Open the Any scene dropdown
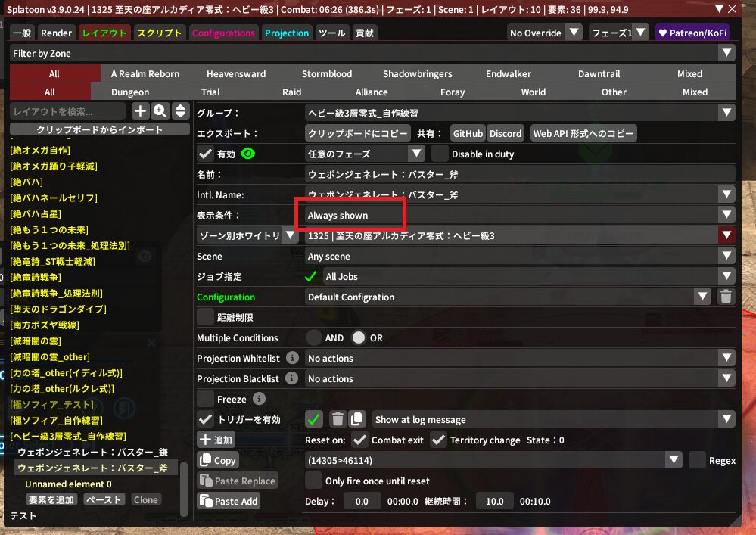This screenshot has height=535, width=756. click(x=519, y=256)
